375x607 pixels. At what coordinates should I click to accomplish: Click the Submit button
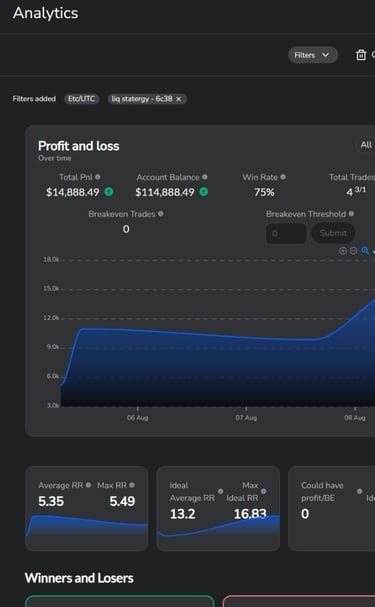click(x=333, y=233)
